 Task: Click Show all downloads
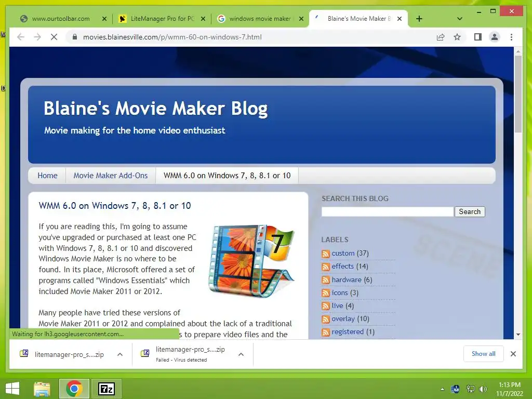click(483, 354)
